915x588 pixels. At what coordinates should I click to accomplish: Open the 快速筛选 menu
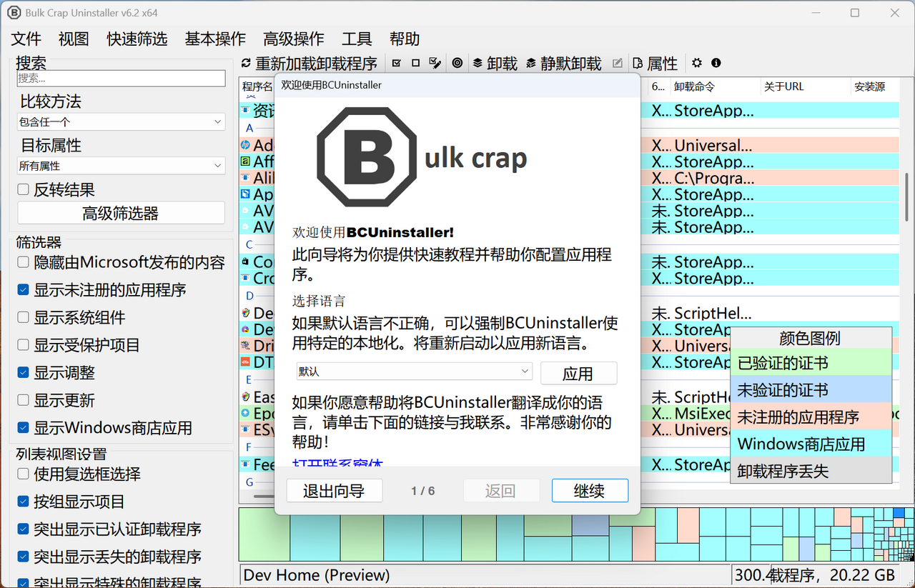pos(137,39)
